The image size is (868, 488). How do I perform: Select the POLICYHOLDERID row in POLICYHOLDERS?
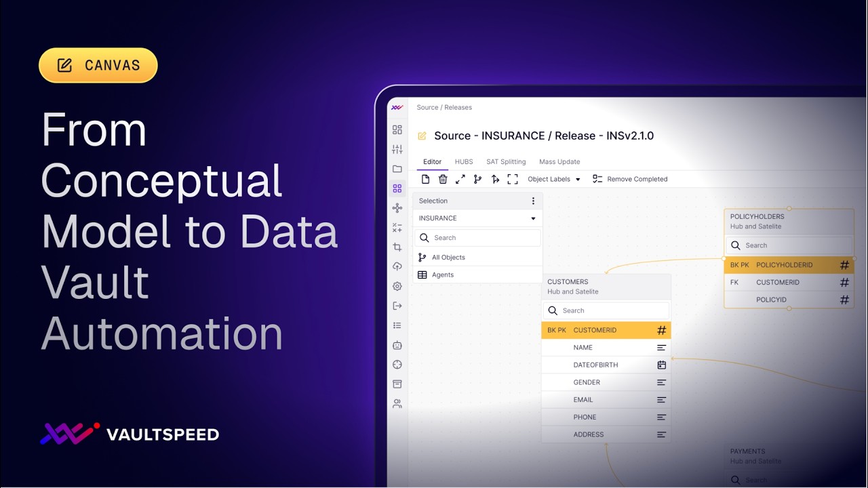click(x=789, y=265)
